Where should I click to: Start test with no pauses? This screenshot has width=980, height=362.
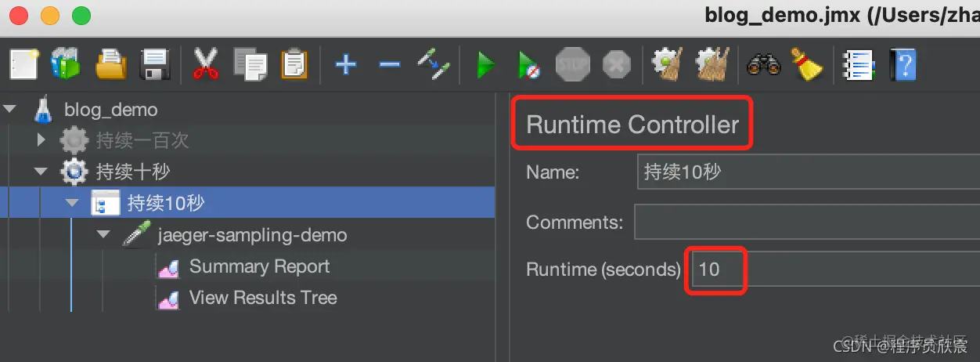pos(530,65)
